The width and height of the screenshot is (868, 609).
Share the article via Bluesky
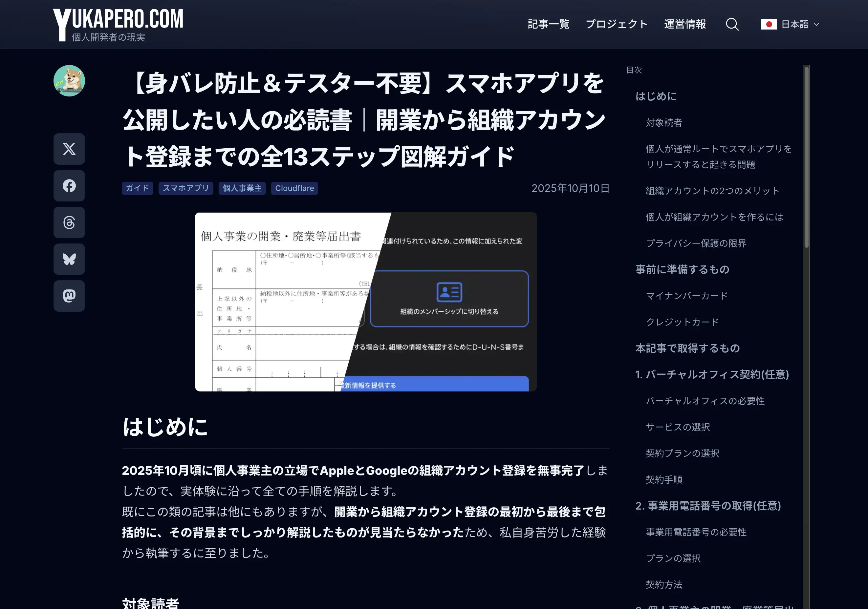(x=69, y=259)
